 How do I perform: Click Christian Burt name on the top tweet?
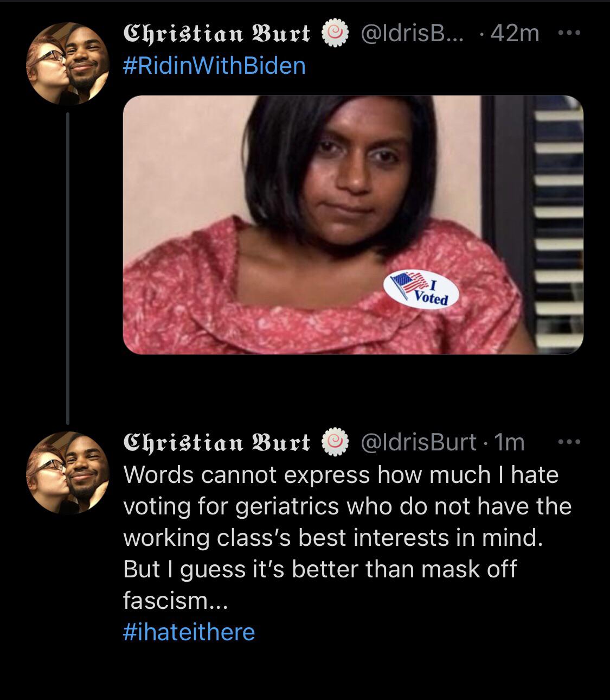click(x=217, y=34)
